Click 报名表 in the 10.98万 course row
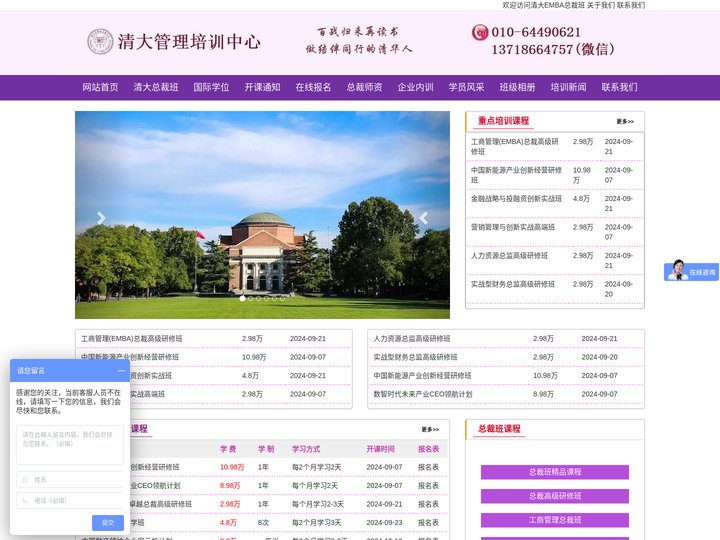720x540 pixels. (428, 467)
